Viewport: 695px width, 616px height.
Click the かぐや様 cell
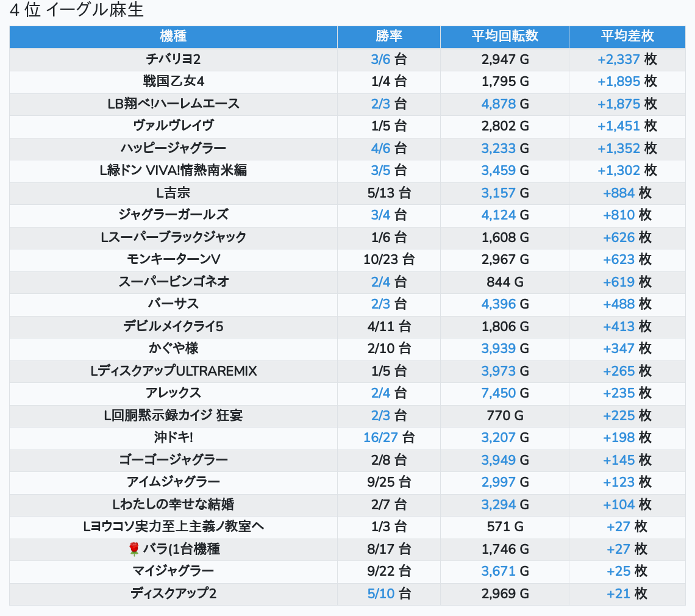(x=173, y=349)
